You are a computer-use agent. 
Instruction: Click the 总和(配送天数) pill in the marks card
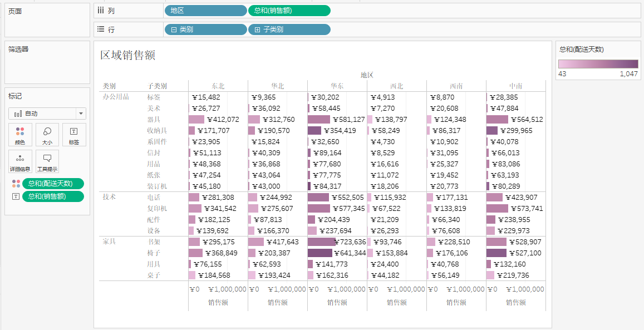53,184
